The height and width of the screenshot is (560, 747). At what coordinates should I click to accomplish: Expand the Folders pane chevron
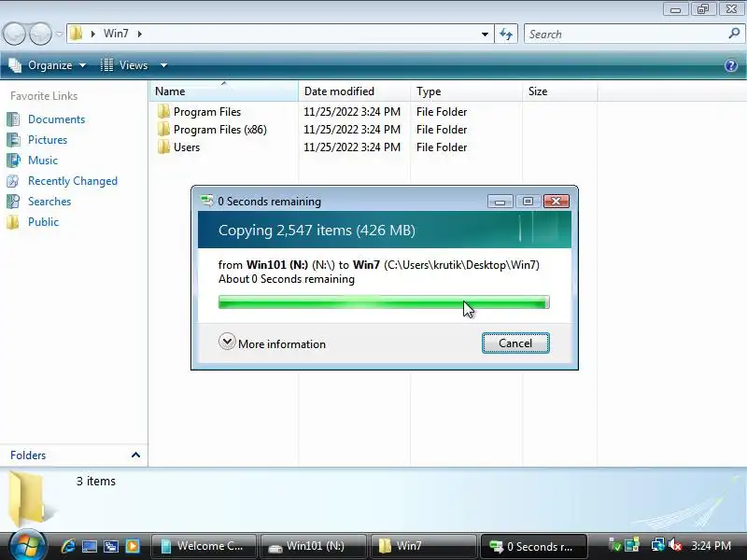(x=135, y=455)
